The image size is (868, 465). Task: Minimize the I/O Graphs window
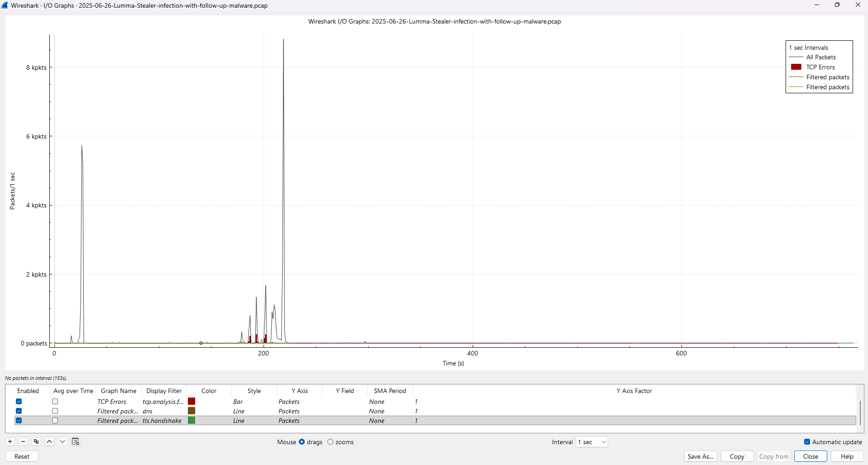[x=817, y=5]
